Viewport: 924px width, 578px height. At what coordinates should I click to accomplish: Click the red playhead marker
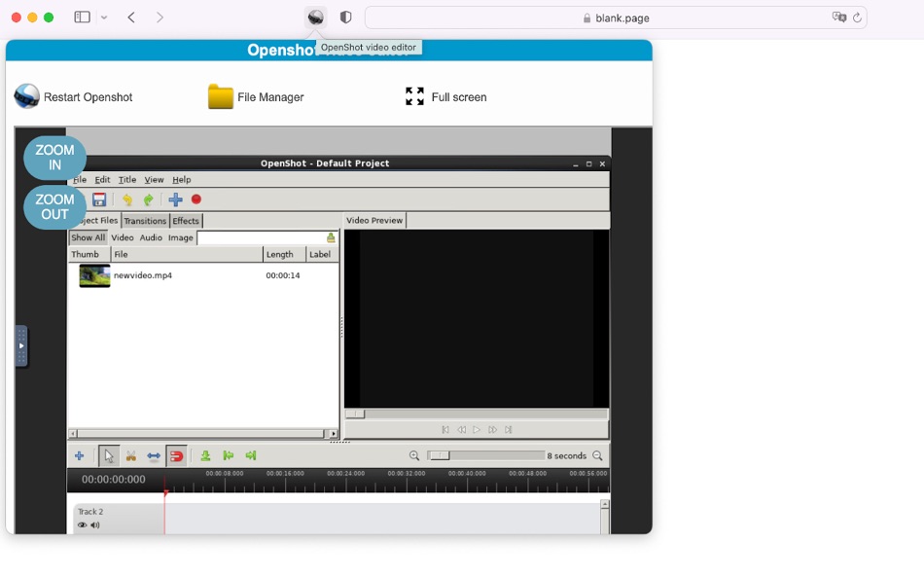[x=165, y=492]
